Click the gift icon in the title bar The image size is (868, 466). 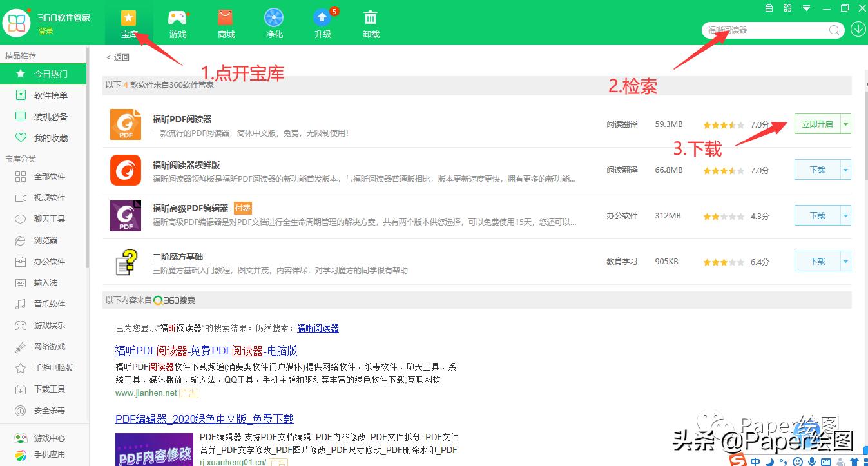click(769, 9)
